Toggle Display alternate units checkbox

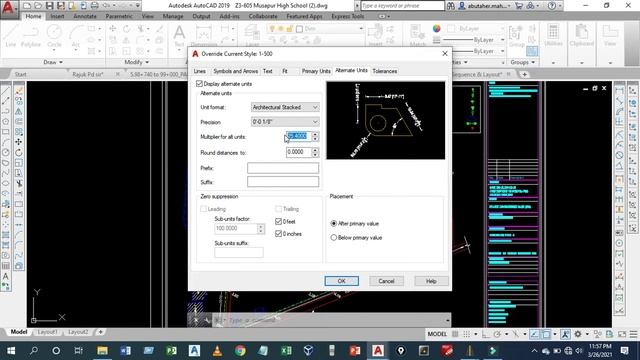[199, 84]
